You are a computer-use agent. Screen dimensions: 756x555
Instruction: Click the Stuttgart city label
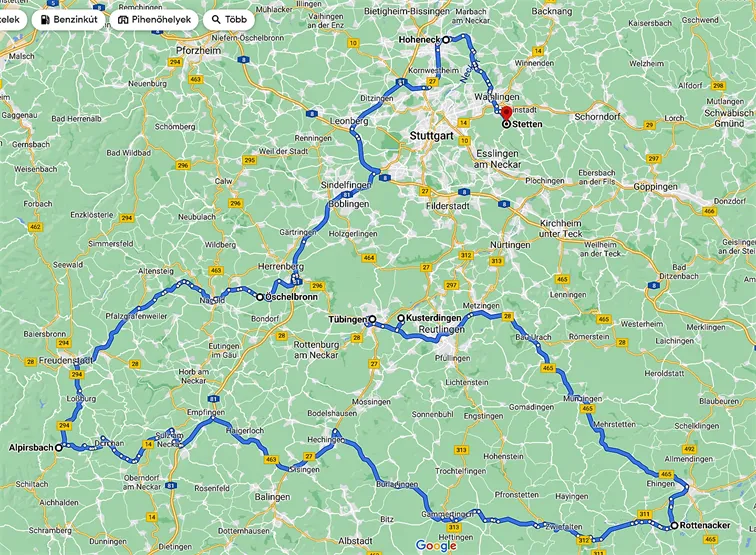click(432, 135)
